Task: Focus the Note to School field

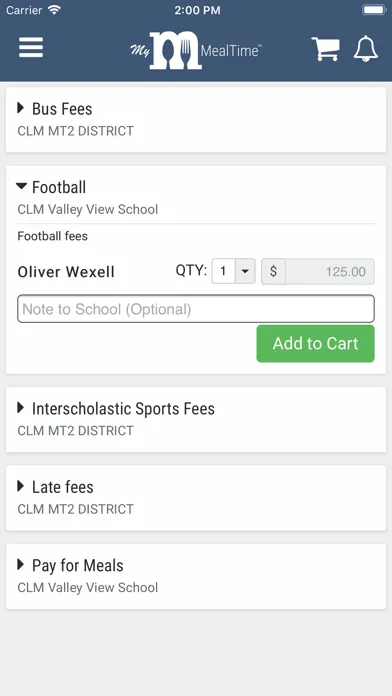Action: [x=196, y=309]
